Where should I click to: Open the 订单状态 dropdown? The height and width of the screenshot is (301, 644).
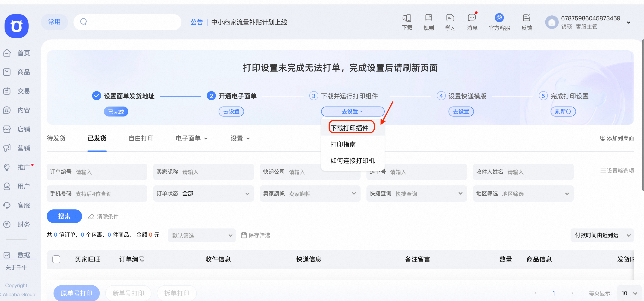[x=203, y=193]
